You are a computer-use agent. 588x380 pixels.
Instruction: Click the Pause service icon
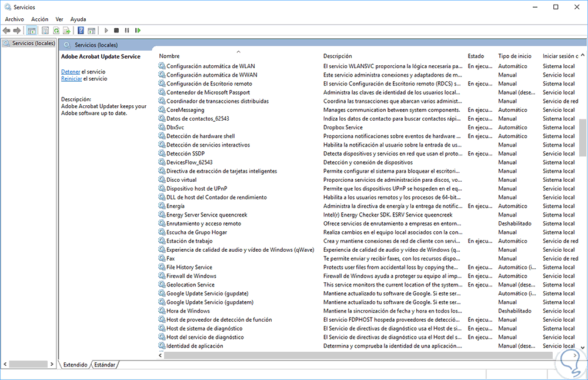click(x=127, y=31)
